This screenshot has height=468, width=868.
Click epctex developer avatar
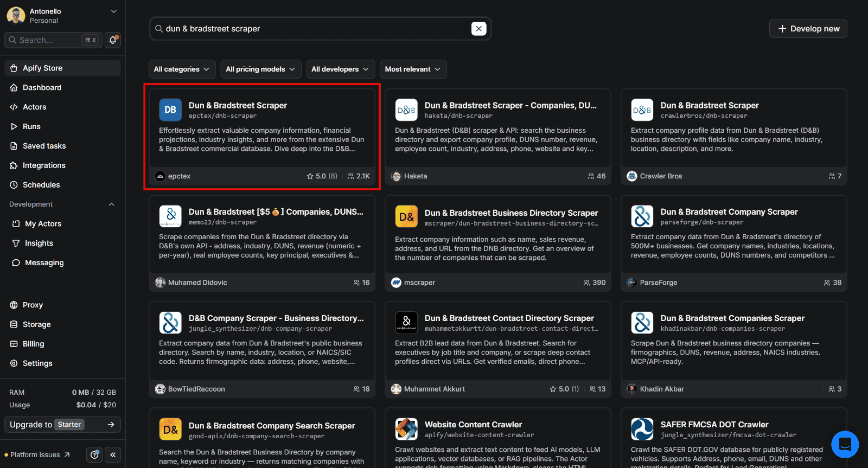pyautogui.click(x=160, y=176)
